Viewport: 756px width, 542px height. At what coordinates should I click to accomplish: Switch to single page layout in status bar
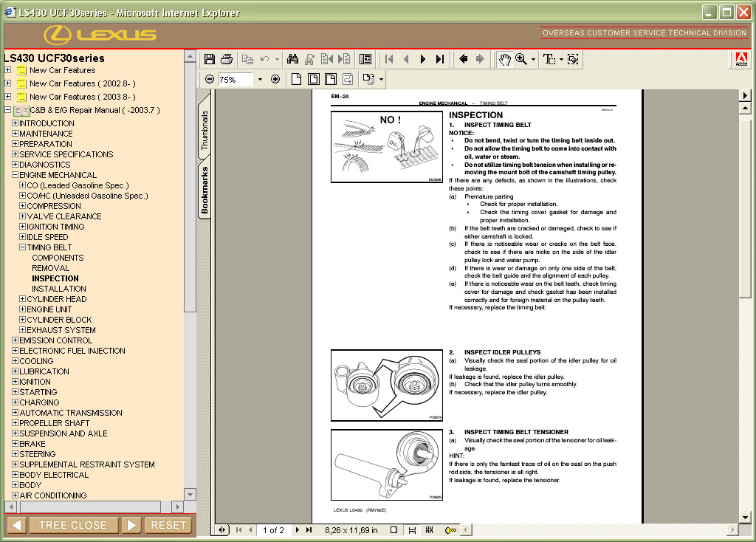coord(394,530)
